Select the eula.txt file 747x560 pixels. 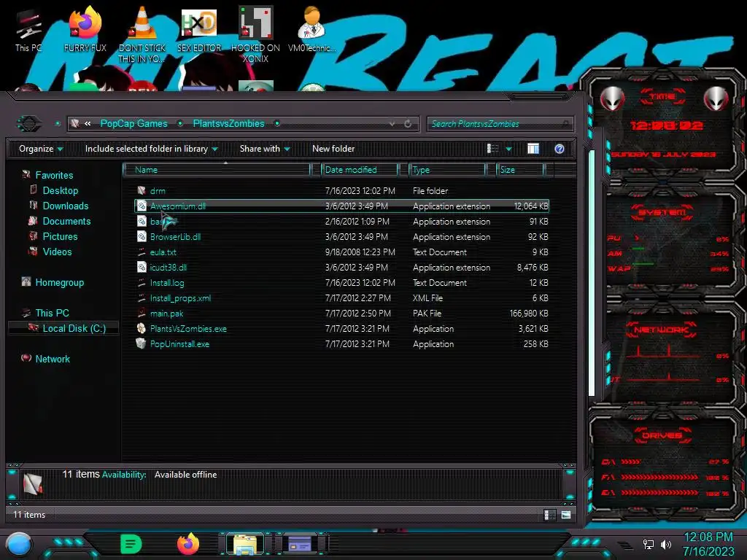pyautogui.click(x=341, y=252)
